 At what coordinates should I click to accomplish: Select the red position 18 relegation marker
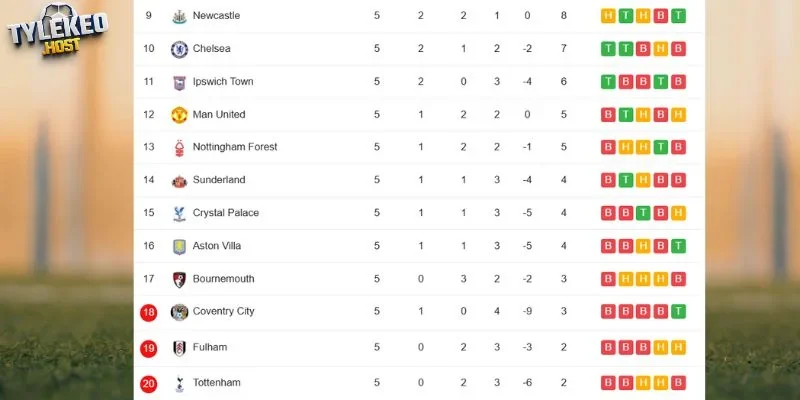148,312
